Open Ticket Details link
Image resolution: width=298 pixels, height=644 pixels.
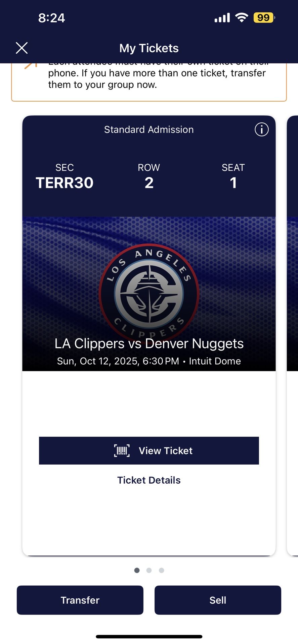click(149, 480)
